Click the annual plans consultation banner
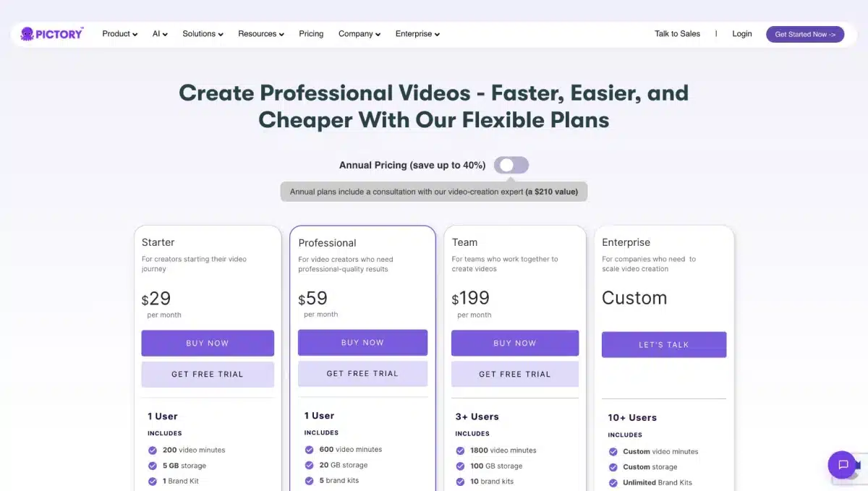The width and height of the screenshot is (868, 491). click(434, 192)
